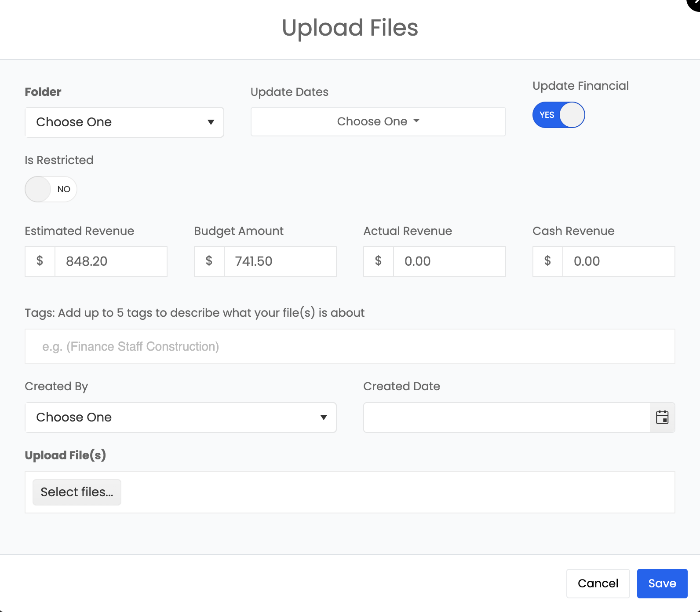Image resolution: width=700 pixels, height=612 pixels.
Task: Click the dollar sign beside Estimated Revenue
Action: click(x=40, y=261)
